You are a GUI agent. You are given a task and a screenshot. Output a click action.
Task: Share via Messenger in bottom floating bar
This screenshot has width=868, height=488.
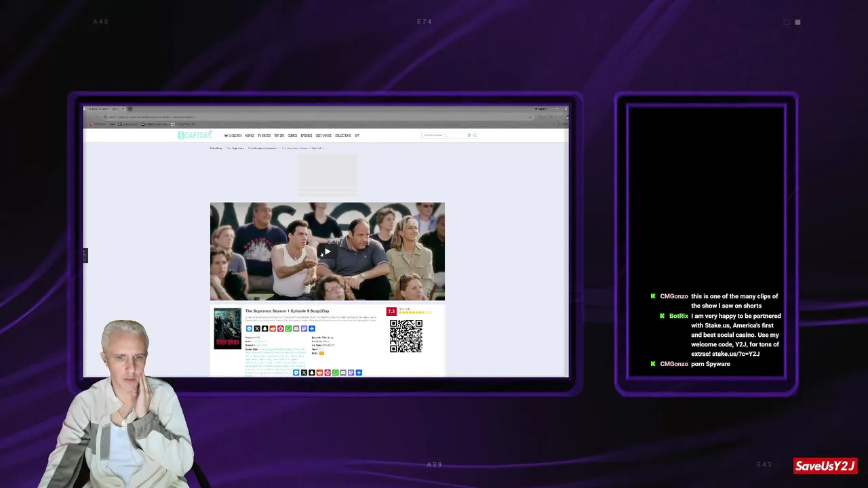tap(296, 373)
